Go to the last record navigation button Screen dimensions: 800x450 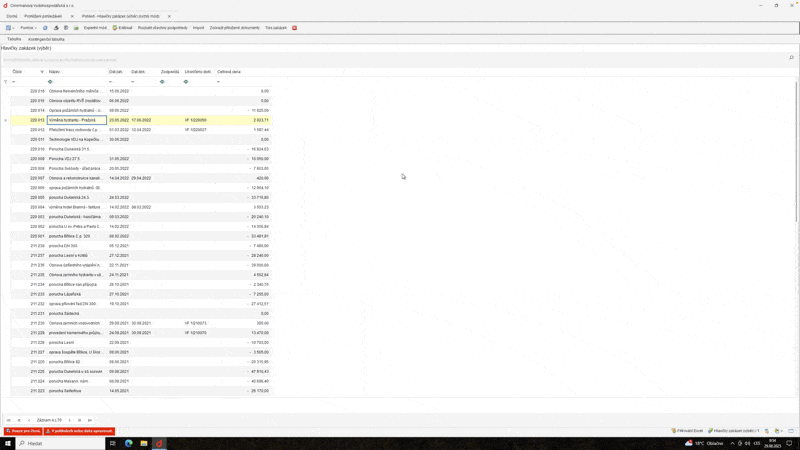point(90,420)
